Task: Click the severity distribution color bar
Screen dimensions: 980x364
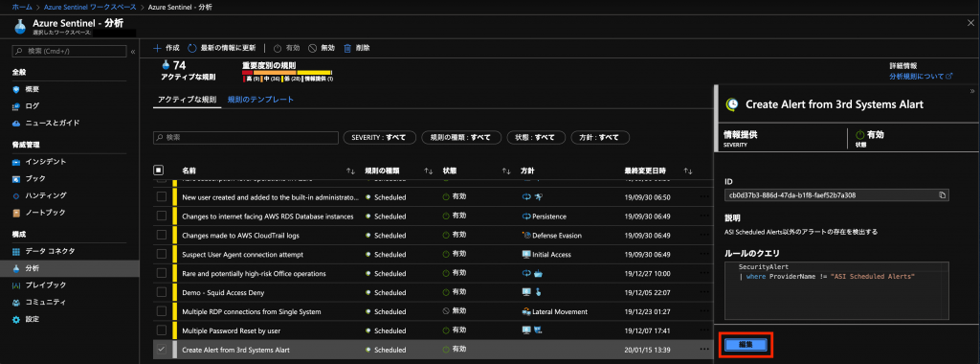Action: [x=287, y=73]
